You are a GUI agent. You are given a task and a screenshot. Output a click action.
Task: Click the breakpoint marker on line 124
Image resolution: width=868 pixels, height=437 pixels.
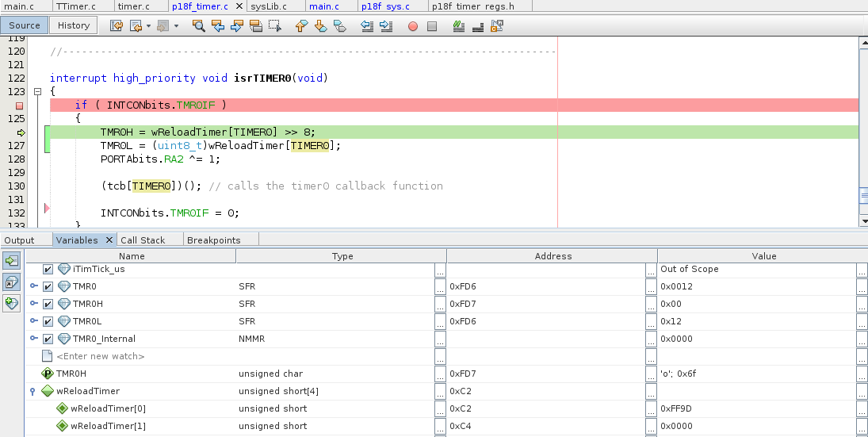(x=19, y=105)
